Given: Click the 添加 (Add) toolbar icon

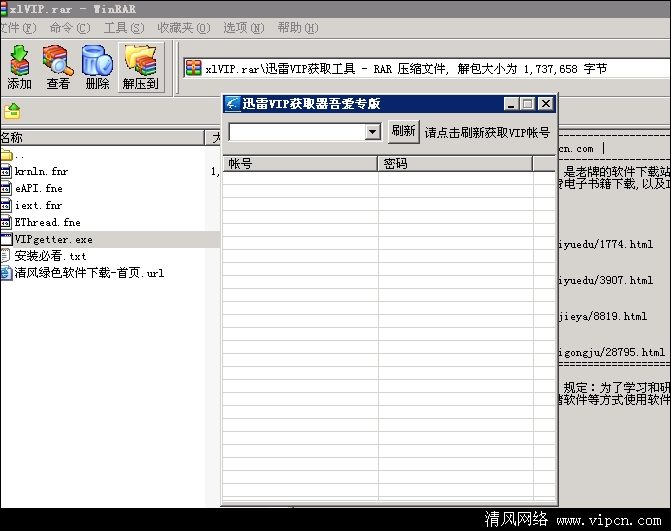Looking at the screenshot, I should pyautogui.click(x=19, y=68).
